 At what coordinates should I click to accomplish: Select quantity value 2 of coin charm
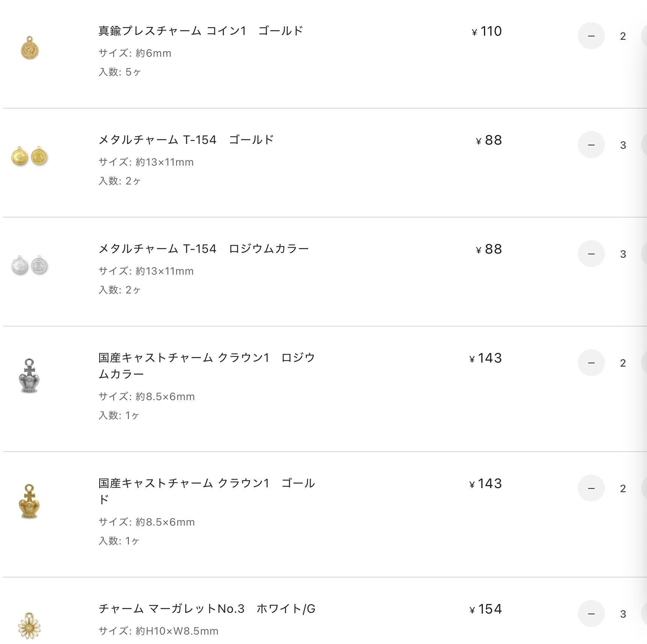pyautogui.click(x=623, y=36)
